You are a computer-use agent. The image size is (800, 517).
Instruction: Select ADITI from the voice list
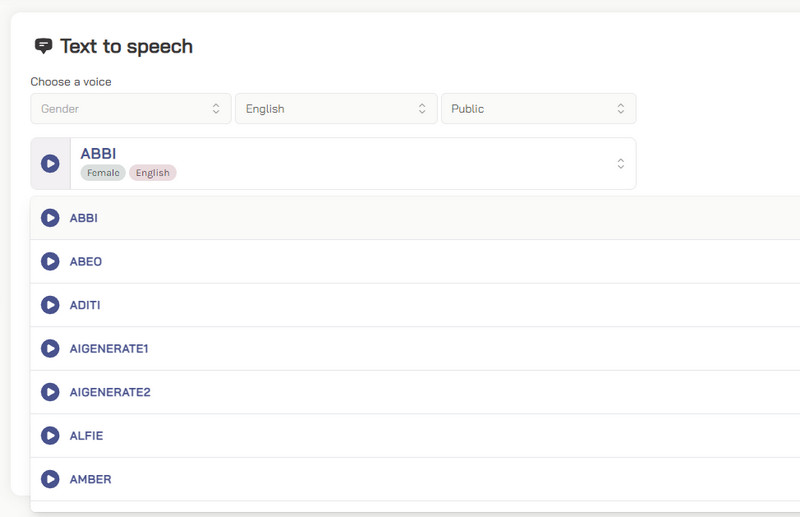point(85,305)
